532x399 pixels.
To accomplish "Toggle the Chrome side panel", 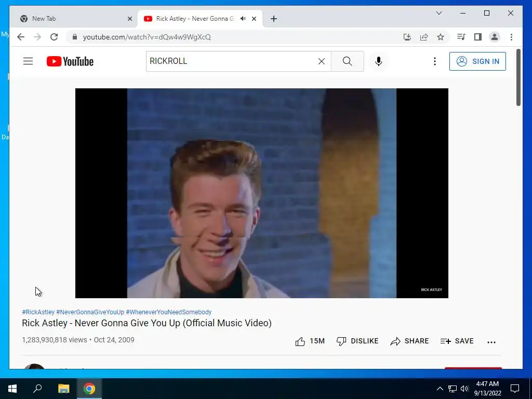I will pos(478,37).
